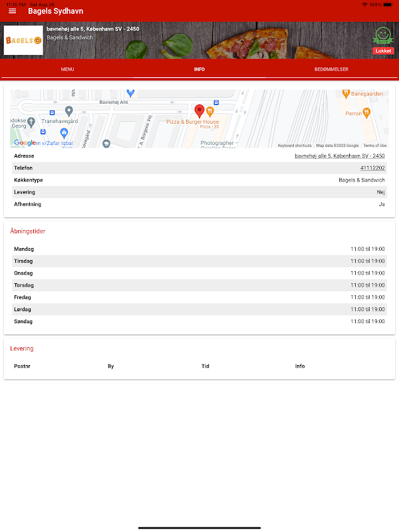Click the graduation cap school marker
The image size is (399, 532).
coord(106,144)
